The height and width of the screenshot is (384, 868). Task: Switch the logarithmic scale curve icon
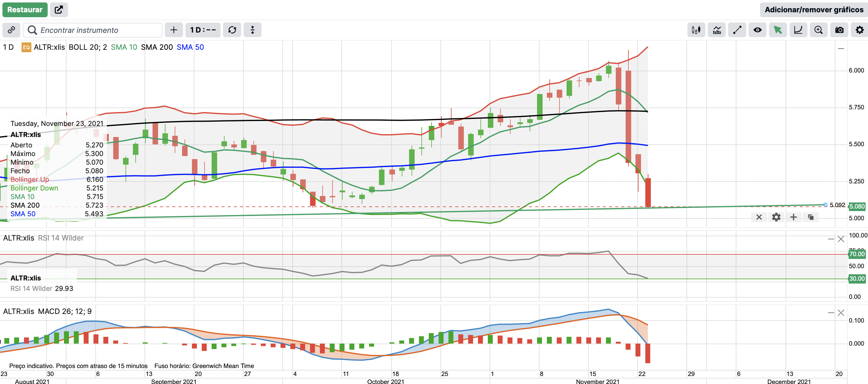coord(798,30)
